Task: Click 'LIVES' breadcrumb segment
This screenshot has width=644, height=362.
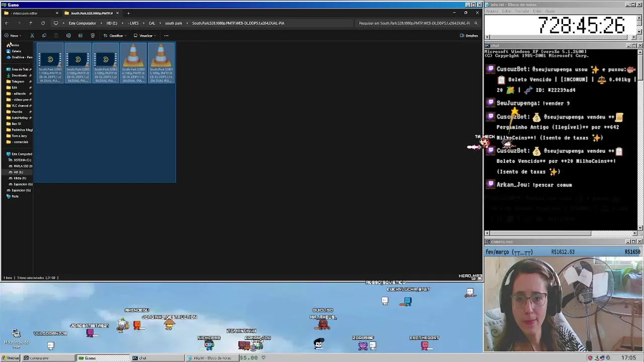Action: tap(133, 23)
